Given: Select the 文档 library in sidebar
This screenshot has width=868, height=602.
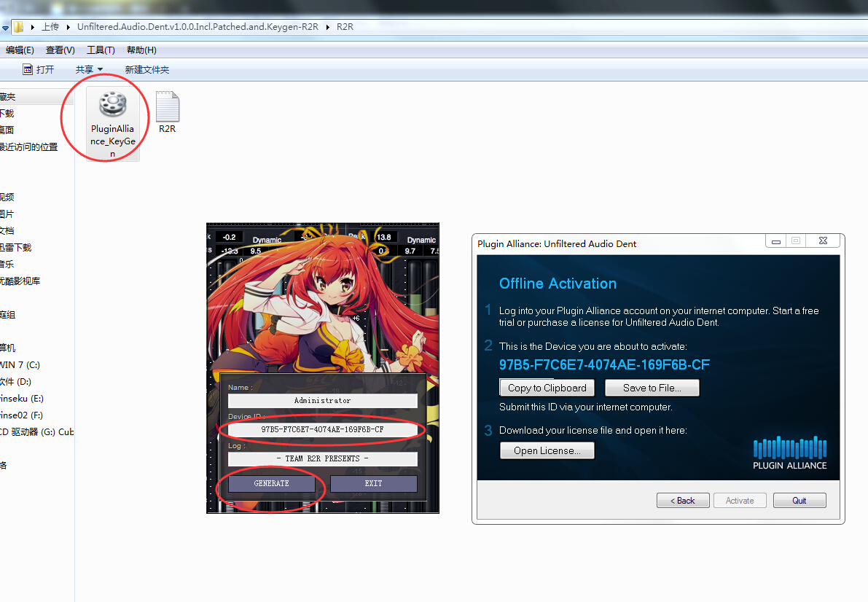Looking at the screenshot, I should pos(7,230).
